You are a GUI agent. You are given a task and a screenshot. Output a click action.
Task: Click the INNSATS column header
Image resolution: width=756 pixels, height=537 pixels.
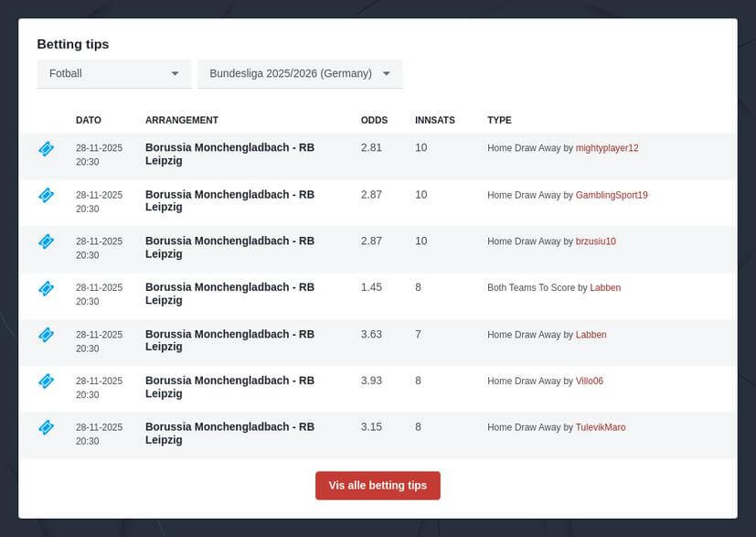(x=435, y=120)
